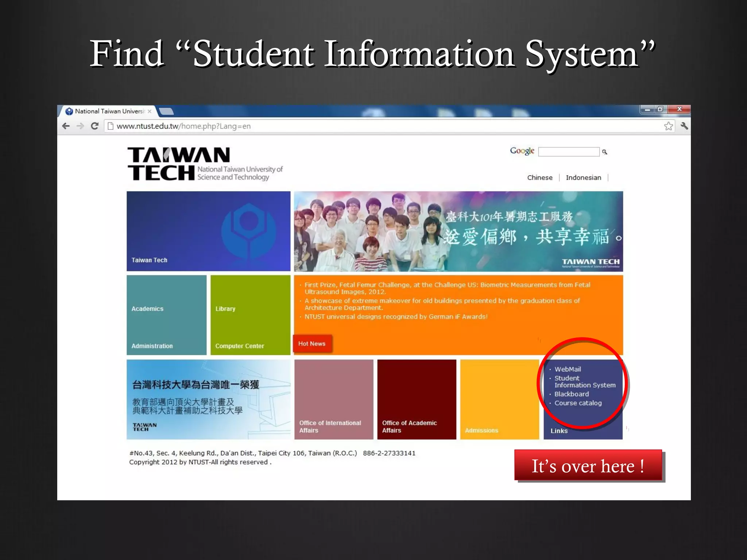Image resolution: width=747 pixels, height=560 pixels.
Task: Open the WebMail link
Action: (568, 369)
